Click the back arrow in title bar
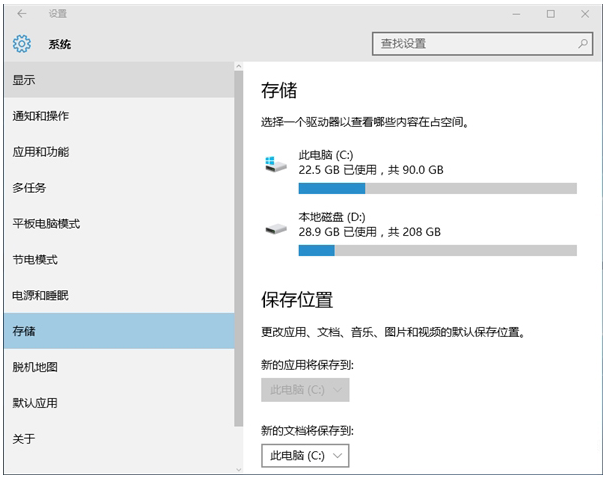The image size is (606, 478). click(22, 14)
